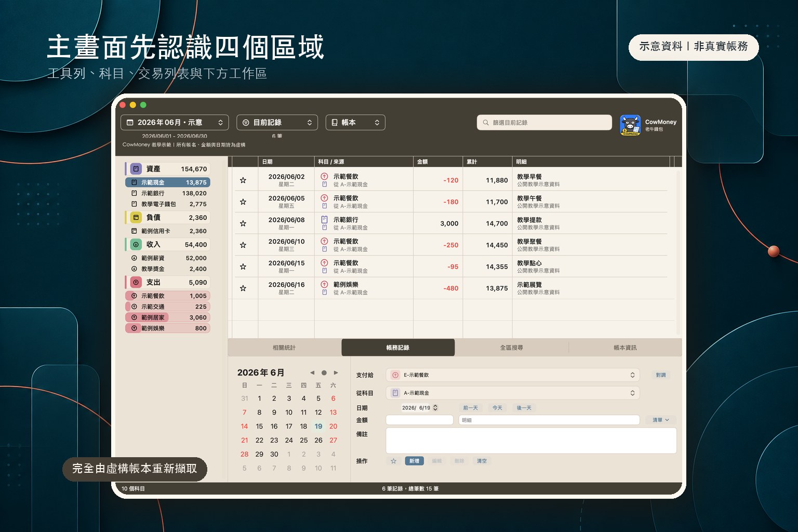Click the 日期 column header
The width and height of the screenshot is (798, 532).
tap(286, 162)
